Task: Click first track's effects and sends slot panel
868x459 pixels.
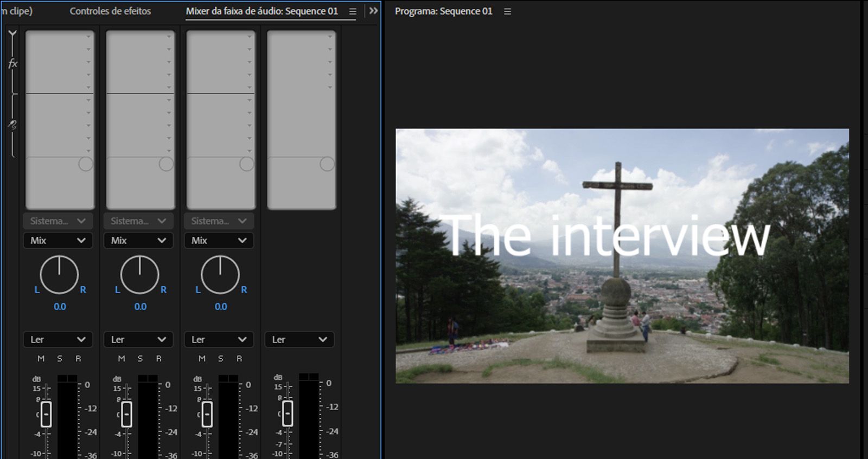Action: pos(60,120)
